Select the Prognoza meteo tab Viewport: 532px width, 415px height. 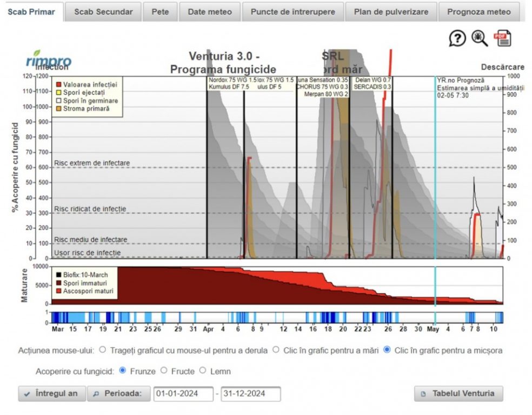(x=478, y=12)
